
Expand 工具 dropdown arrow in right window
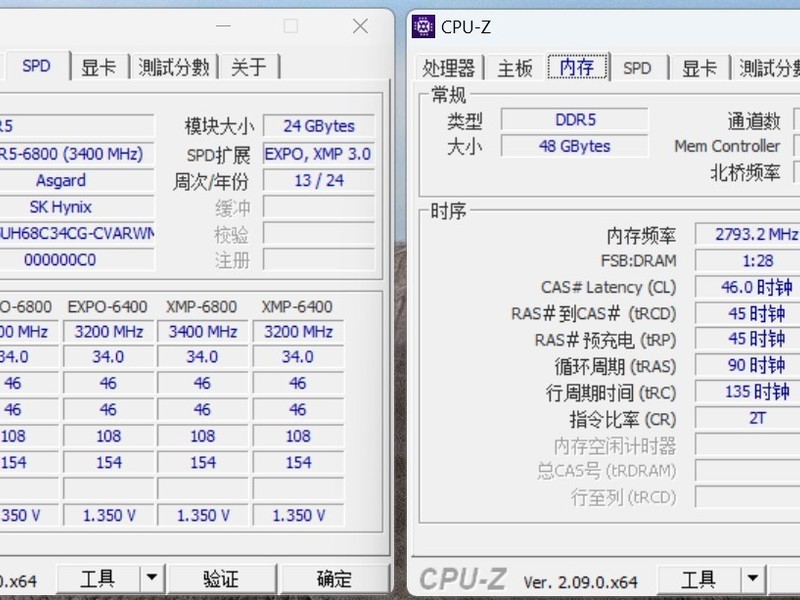pyautogui.click(x=753, y=580)
